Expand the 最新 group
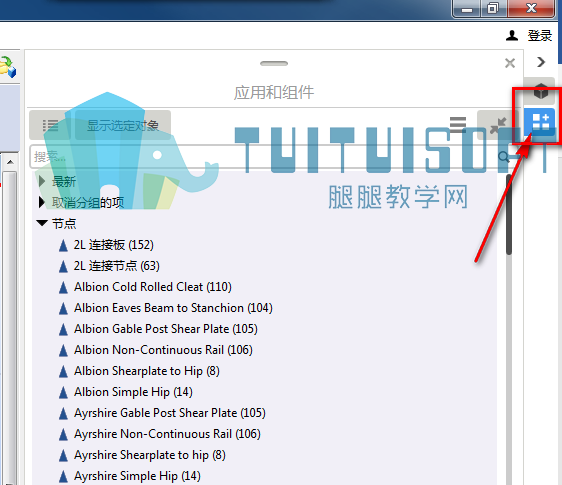 click(x=42, y=181)
